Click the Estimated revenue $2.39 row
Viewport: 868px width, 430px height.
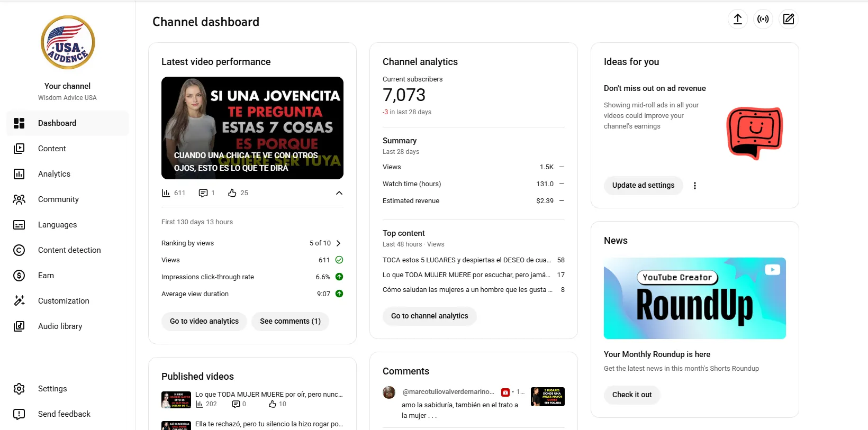click(x=474, y=201)
